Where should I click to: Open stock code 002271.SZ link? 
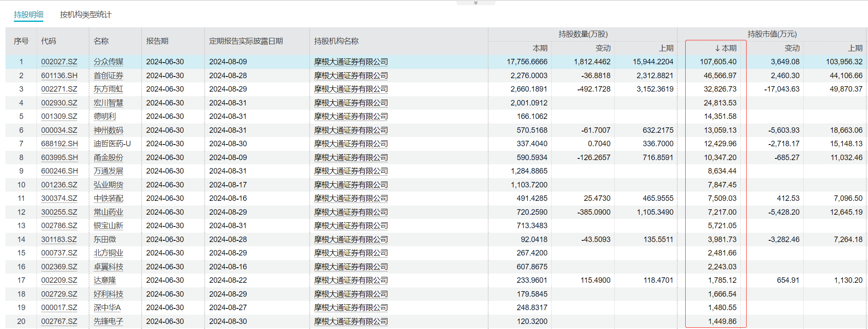pyautogui.click(x=59, y=89)
